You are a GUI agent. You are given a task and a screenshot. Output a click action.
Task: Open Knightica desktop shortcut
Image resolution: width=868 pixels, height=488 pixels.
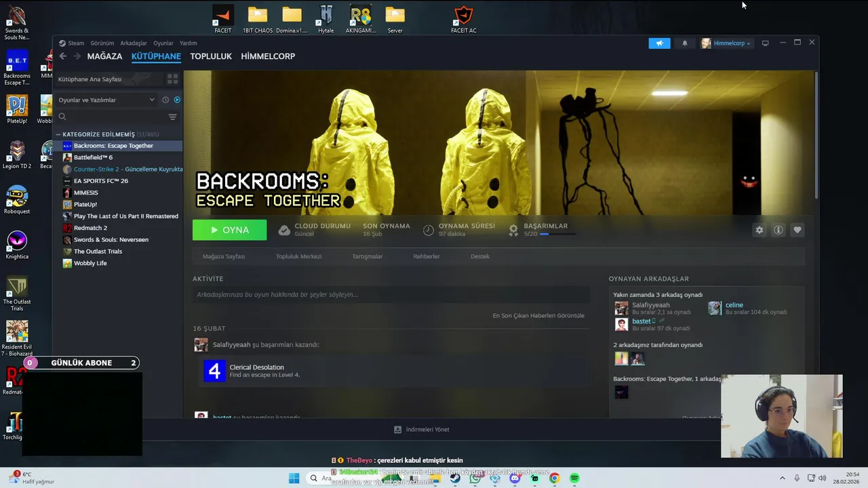(17, 245)
